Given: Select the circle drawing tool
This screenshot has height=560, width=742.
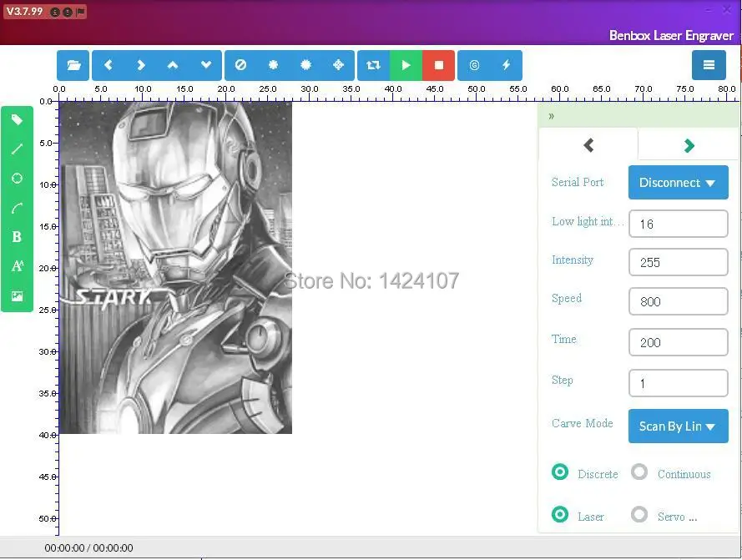Looking at the screenshot, I should pos(17,179).
